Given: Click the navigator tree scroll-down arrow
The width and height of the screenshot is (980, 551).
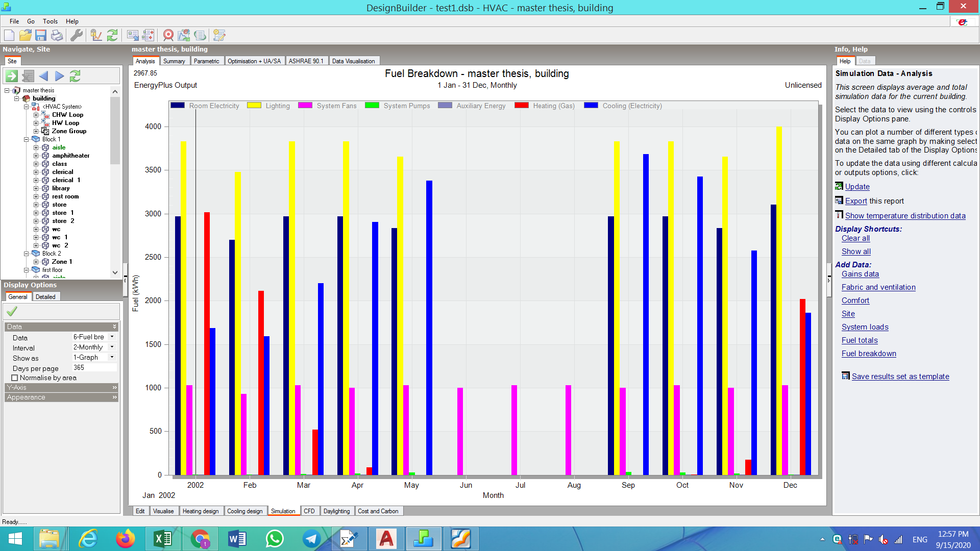Looking at the screenshot, I should (x=115, y=272).
